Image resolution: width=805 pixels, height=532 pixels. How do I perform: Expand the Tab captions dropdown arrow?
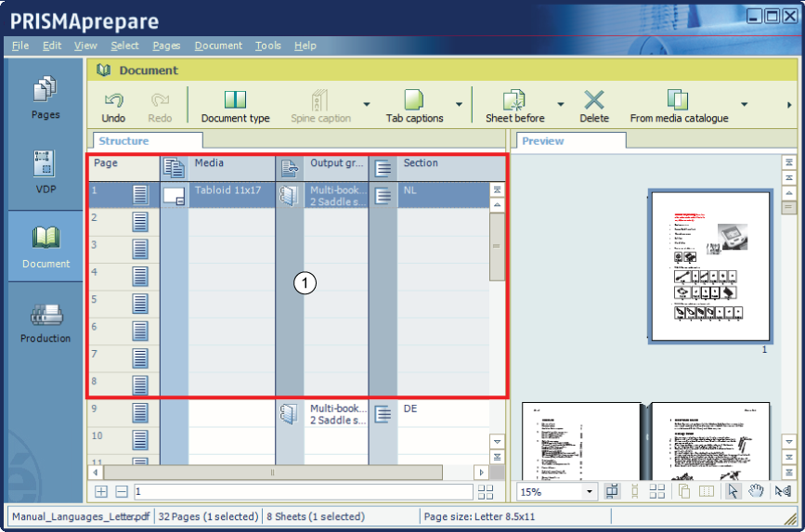(459, 104)
